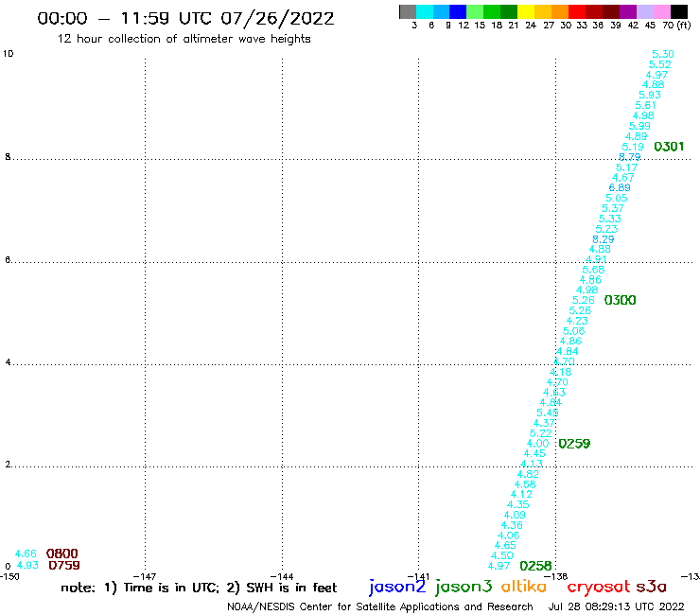Click the pink swatch in the color scale

(661, 11)
